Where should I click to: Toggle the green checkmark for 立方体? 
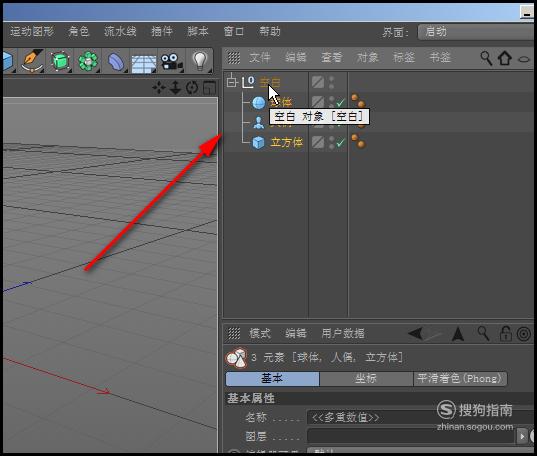[x=340, y=143]
